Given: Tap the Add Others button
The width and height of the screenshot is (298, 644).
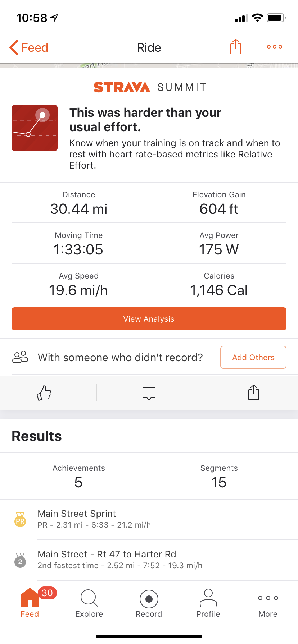Looking at the screenshot, I should [253, 357].
